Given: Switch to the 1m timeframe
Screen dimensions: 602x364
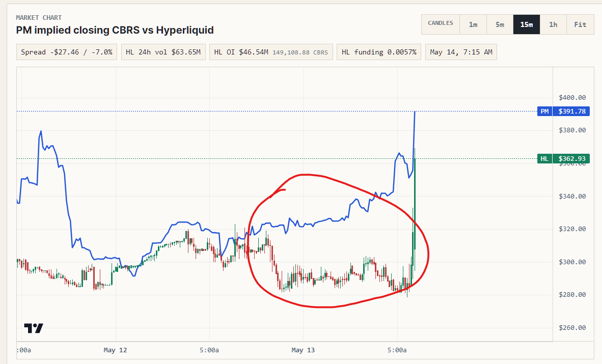Looking at the screenshot, I should pyautogui.click(x=473, y=24).
